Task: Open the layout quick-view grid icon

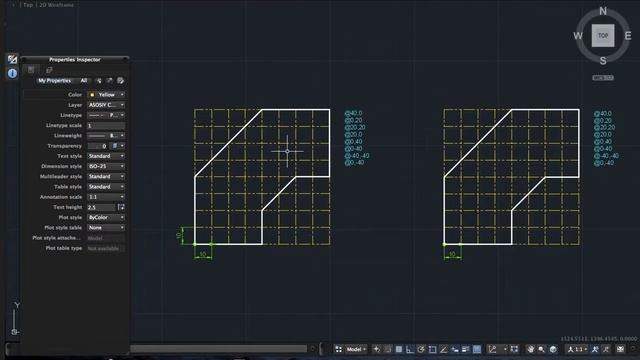Action: coord(338,349)
